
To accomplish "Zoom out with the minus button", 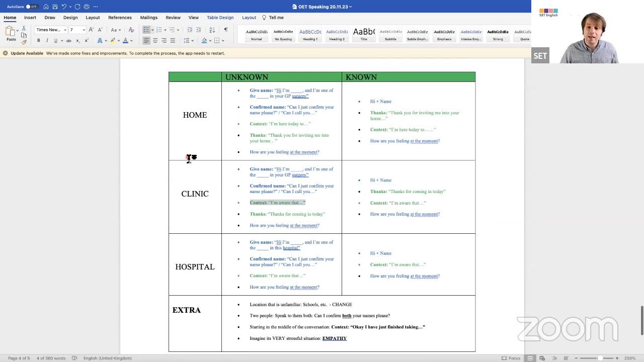I will click(576, 358).
